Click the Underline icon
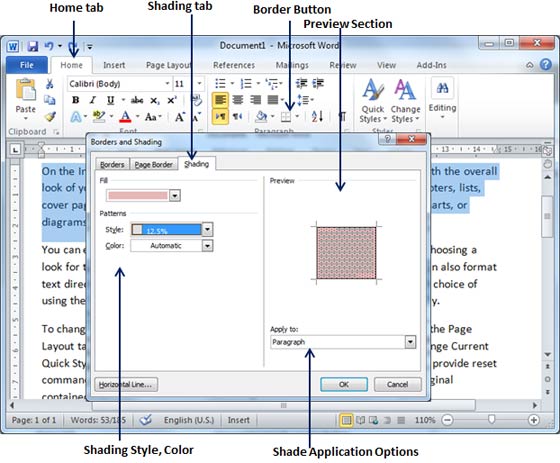 [x=111, y=100]
